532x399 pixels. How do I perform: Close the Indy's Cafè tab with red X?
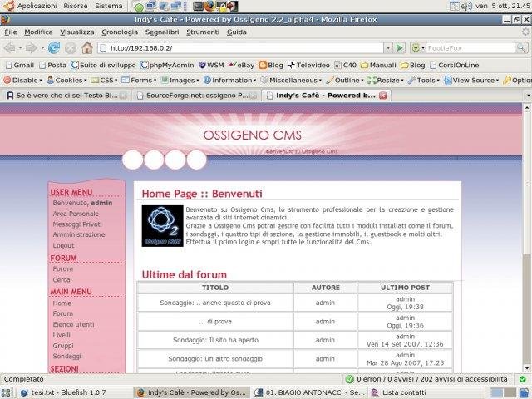pos(383,96)
